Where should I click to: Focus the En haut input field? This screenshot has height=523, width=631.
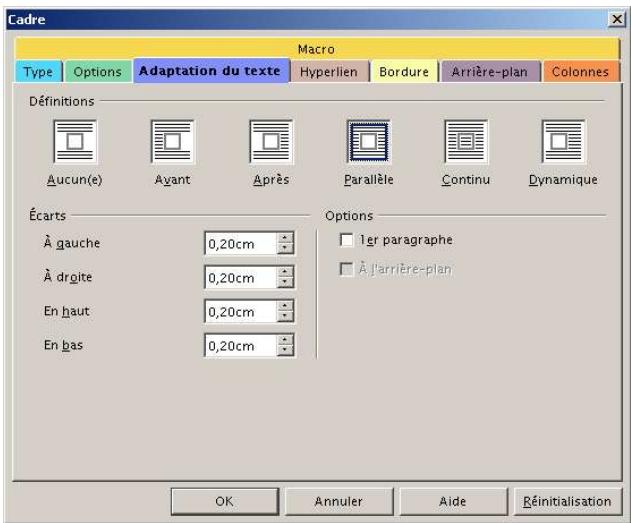click(241, 311)
